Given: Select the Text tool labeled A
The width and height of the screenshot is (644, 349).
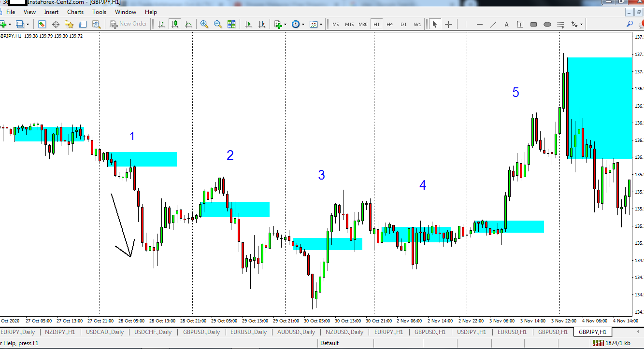Looking at the screenshot, I should [x=506, y=24].
